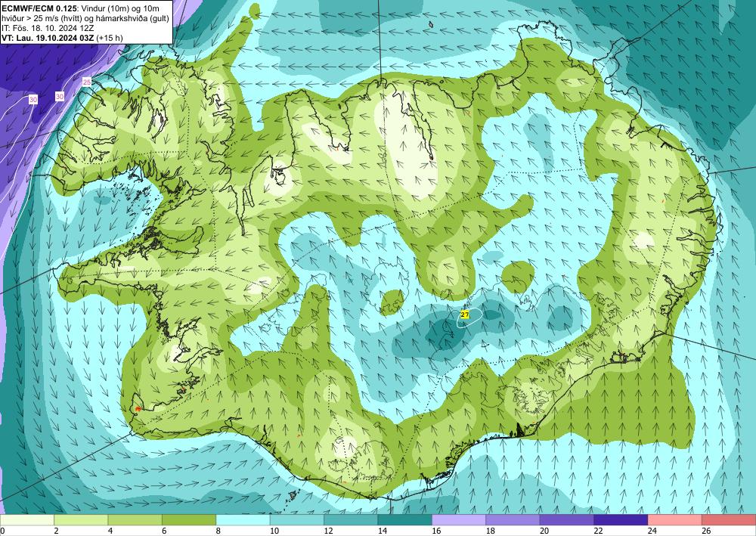Click the VT: Lau. 19.10.2024 03Z text

coord(48,38)
